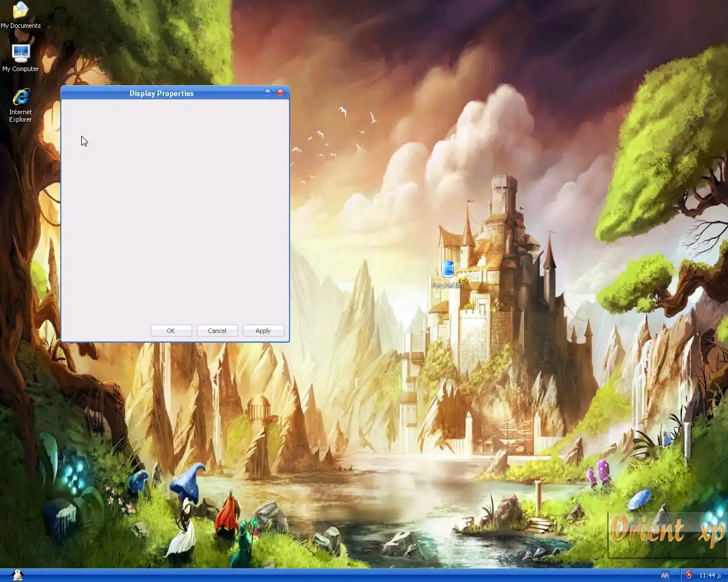
Task: Select the My Computer desktop icon
Action: coord(20,59)
